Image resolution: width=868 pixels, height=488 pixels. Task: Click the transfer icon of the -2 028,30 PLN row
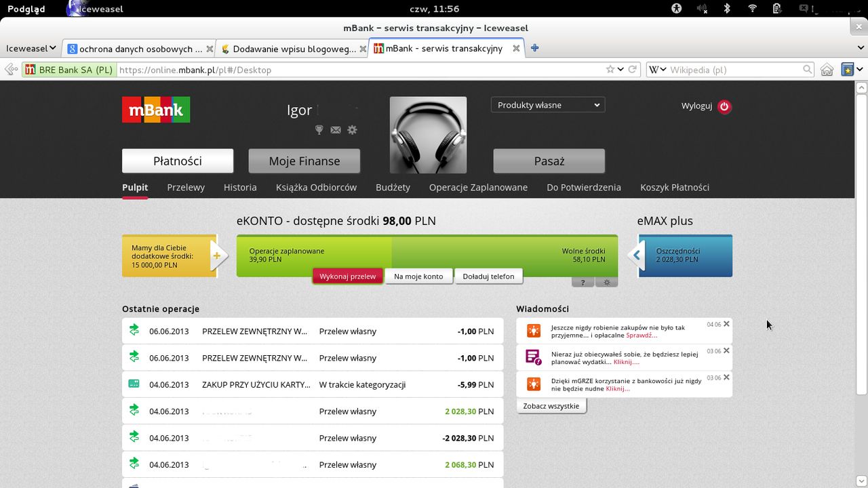(x=134, y=437)
